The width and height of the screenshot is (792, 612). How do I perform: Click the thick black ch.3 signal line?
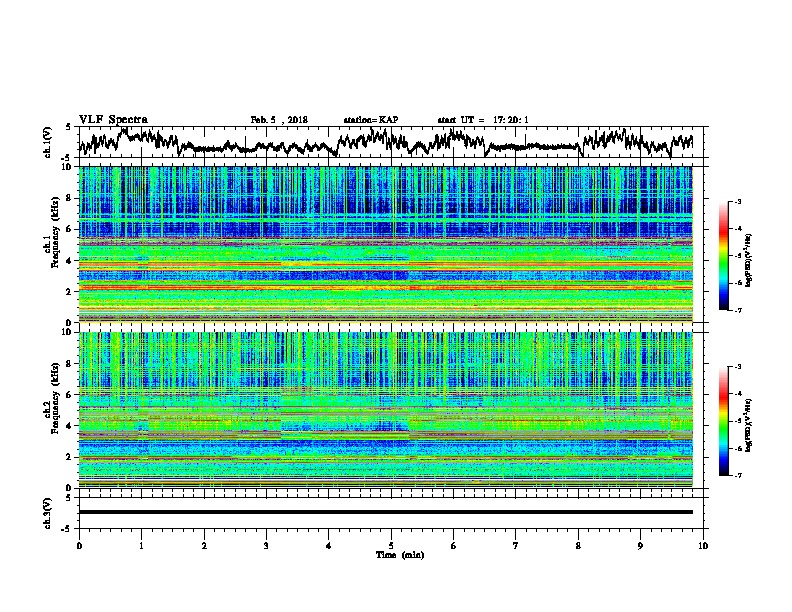pos(386,512)
